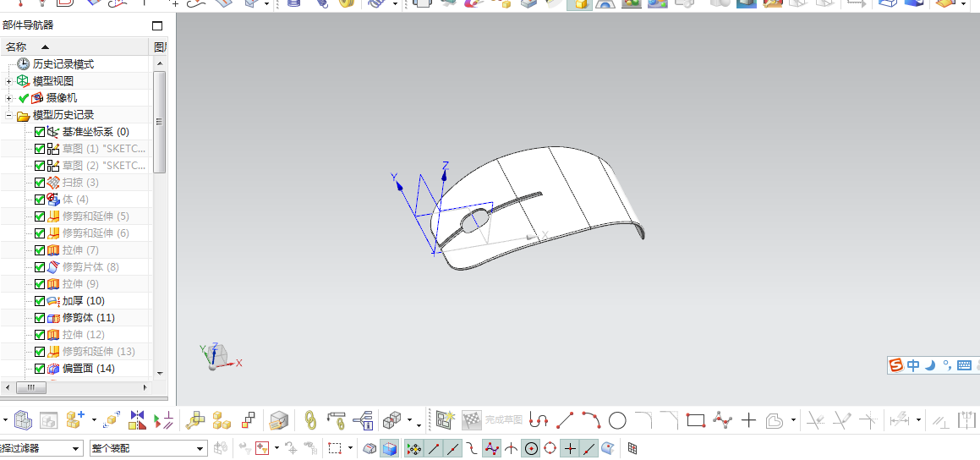Select the Rectangle sketch tool

(696, 420)
